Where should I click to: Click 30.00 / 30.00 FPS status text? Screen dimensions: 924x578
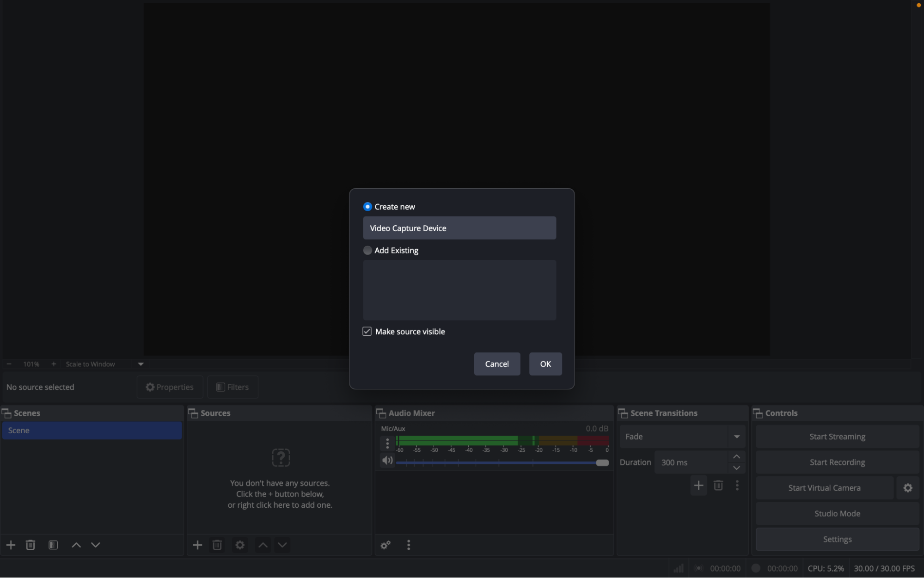tap(884, 569)
